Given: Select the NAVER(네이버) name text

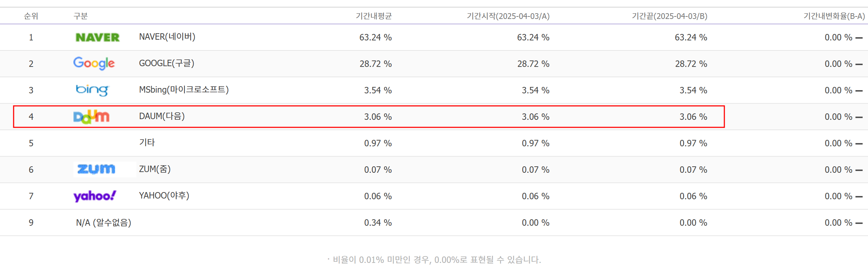Looking at the screenshot, I should tap(167, 37).
